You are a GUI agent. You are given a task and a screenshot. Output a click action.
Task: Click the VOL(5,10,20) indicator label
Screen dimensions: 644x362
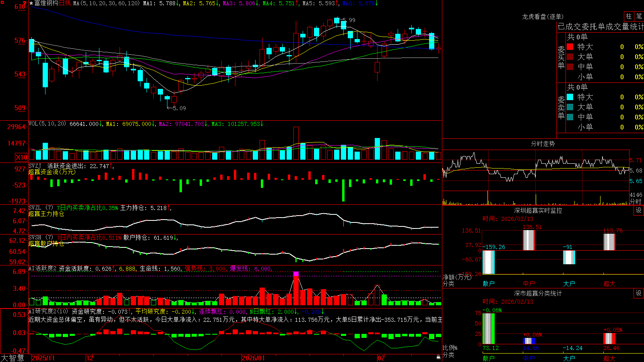click(47, 124)
